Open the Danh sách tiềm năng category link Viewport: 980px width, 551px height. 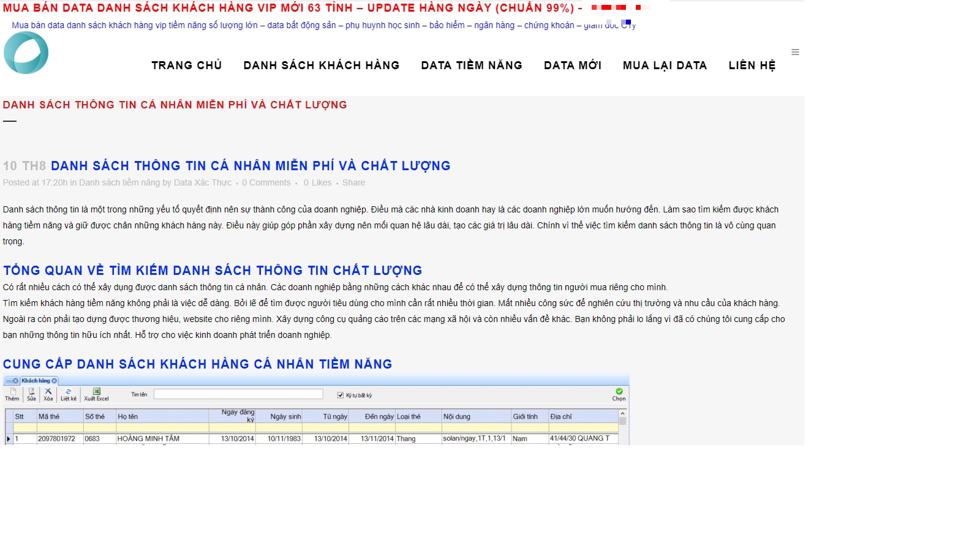119,182
